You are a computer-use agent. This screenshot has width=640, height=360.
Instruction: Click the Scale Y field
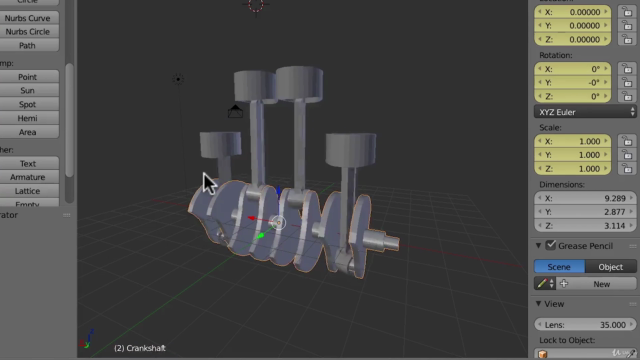573,155
